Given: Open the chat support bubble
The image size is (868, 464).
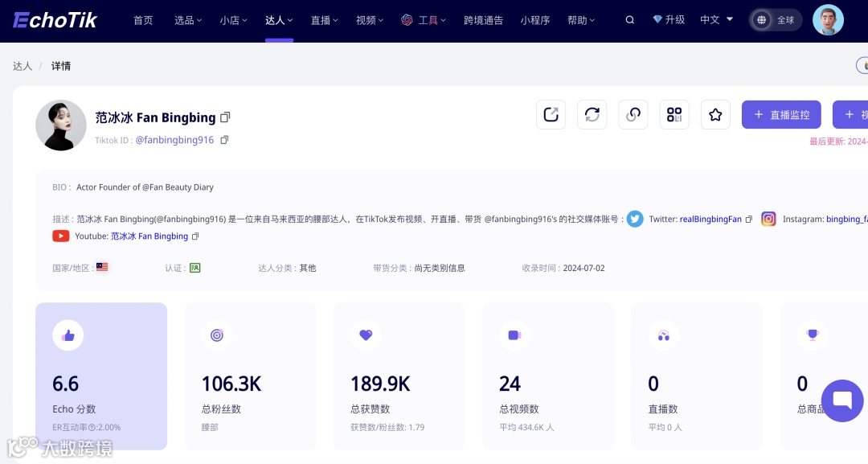Looking at the screenshot, I should point(842,400).
